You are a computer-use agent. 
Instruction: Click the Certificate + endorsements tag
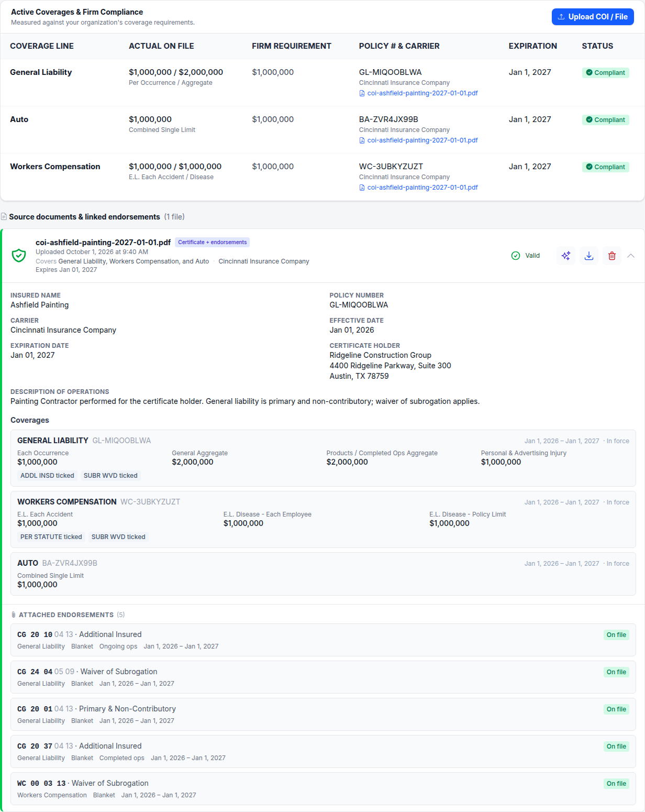coord(212,242)
